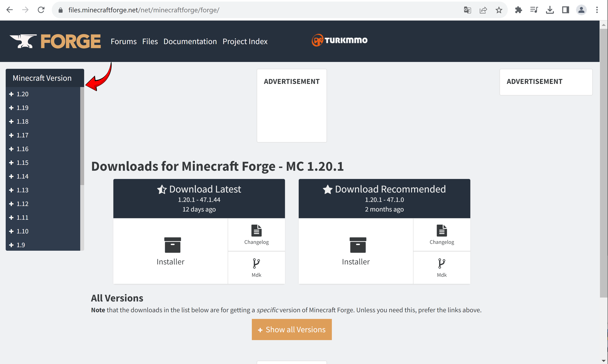Click the Download Latest header
The image size is (608, 364).
(x=199, y=198)
